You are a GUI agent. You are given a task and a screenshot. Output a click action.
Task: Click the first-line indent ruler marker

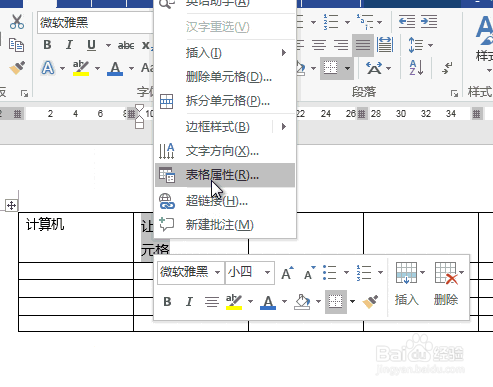click(x=140, y=107)
